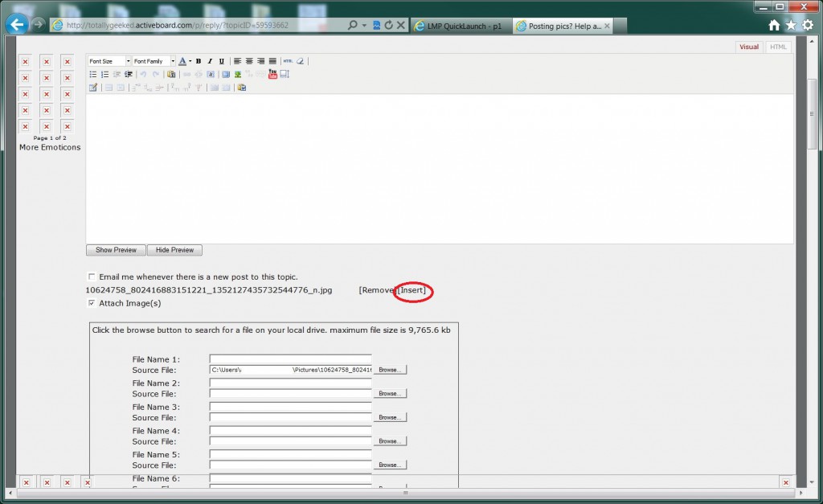
Task: Insert a bulleted list
Action: point(93,74)
